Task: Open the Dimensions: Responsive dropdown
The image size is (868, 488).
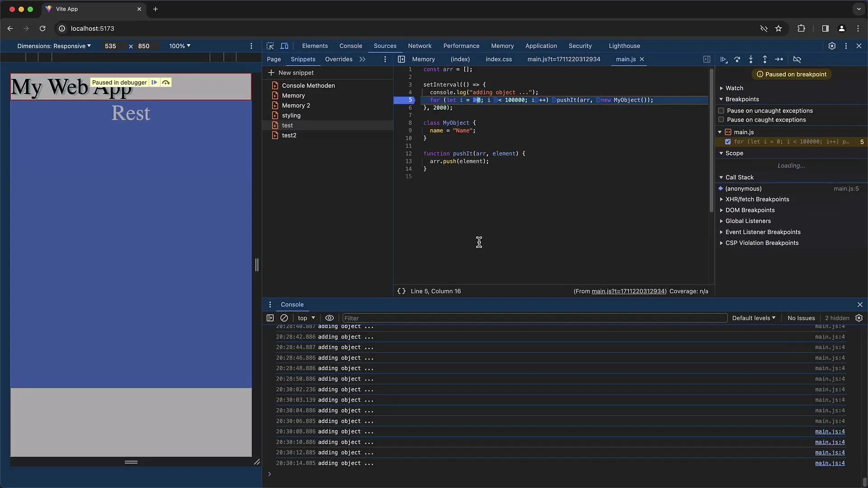Action: 54,46
